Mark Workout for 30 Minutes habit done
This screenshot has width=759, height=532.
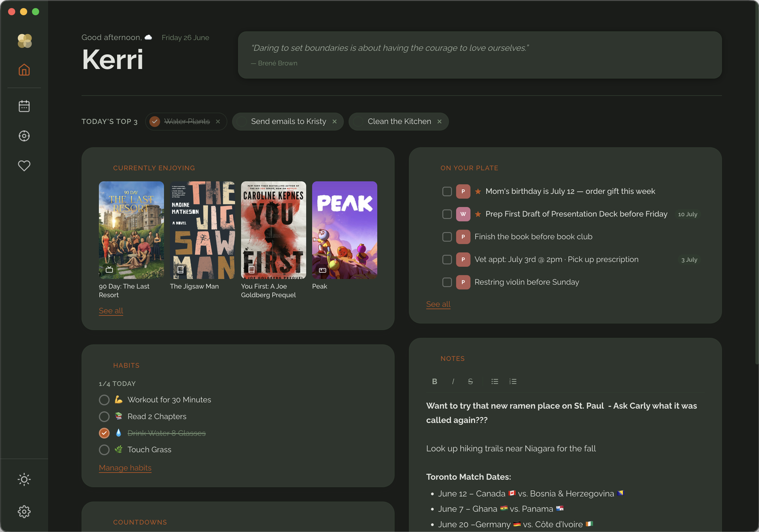(104, 400)
